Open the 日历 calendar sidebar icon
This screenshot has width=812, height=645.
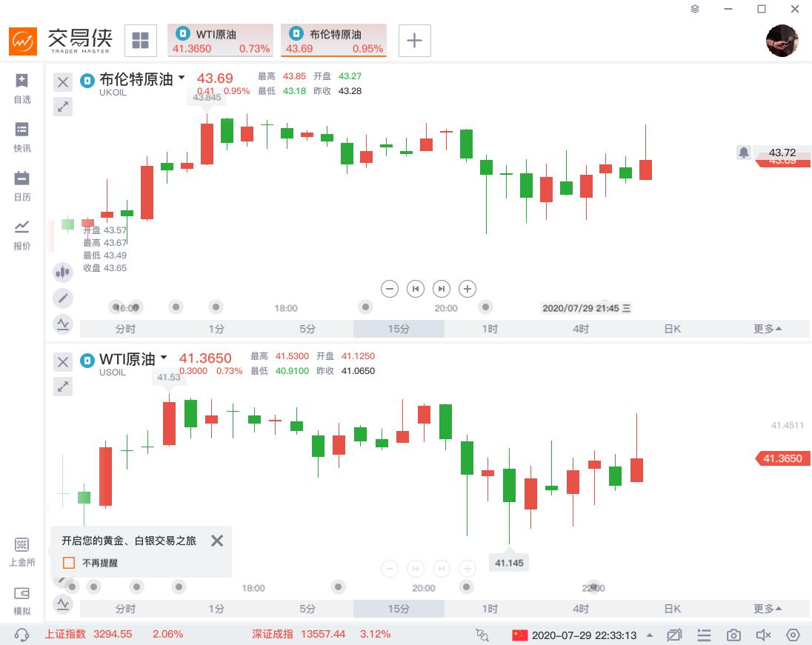[x=21, y=186]
